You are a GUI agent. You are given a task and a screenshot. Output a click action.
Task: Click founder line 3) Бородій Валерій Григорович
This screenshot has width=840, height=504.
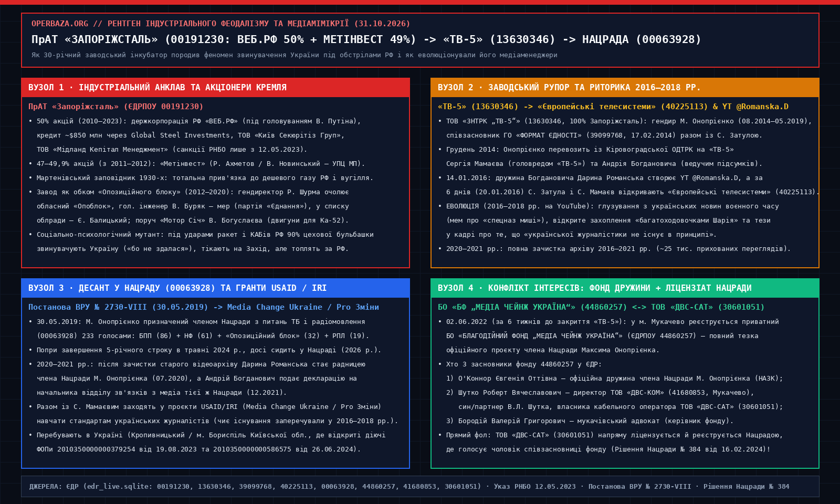point(590,421)
